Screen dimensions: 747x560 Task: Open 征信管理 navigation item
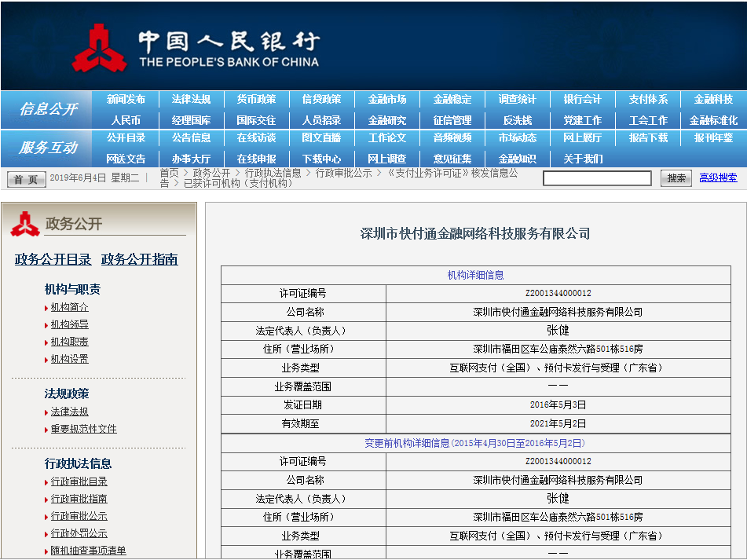pos(452,120)
